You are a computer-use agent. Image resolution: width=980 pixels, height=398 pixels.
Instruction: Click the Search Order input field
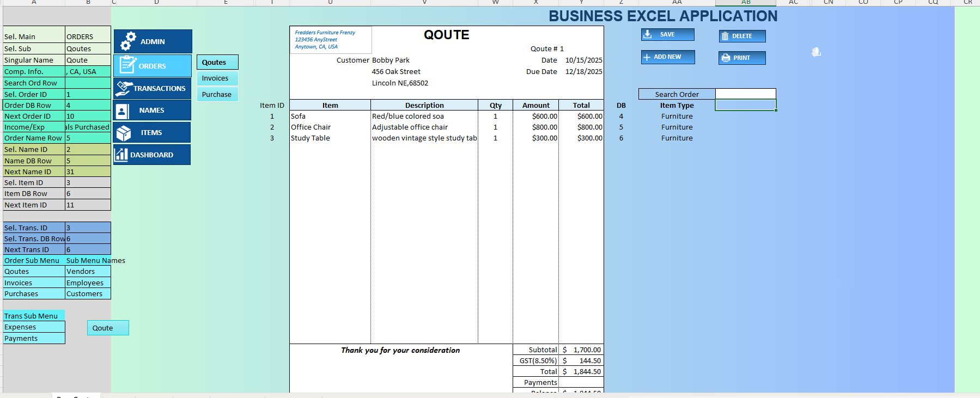tap(745, 94)
